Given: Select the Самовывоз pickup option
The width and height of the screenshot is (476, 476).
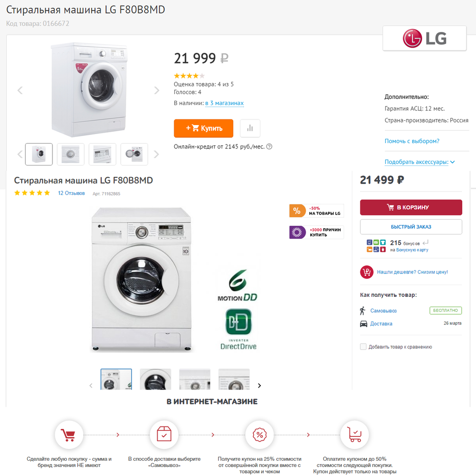Looking at the screenshot, I should click(x=383, y=311).
